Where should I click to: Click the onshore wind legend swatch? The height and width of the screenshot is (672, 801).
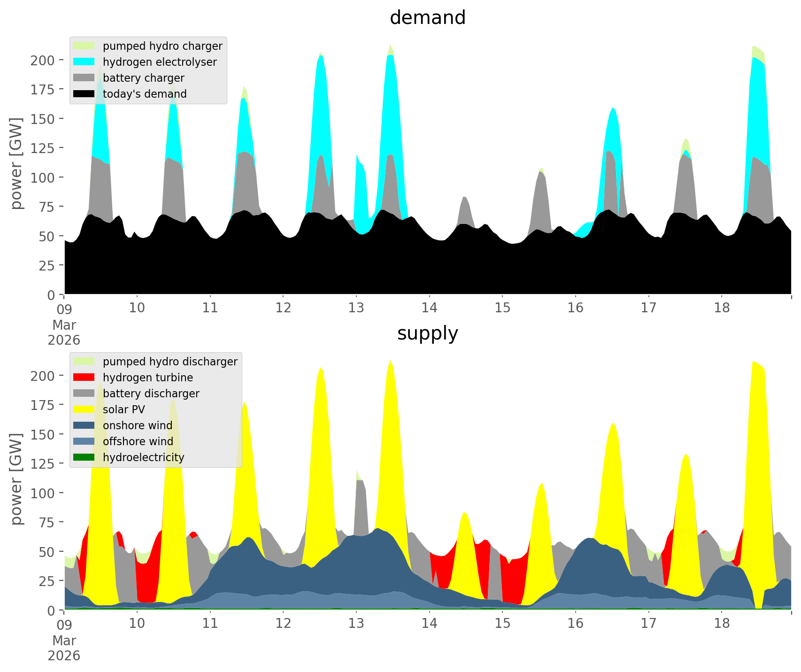[84, 425]
